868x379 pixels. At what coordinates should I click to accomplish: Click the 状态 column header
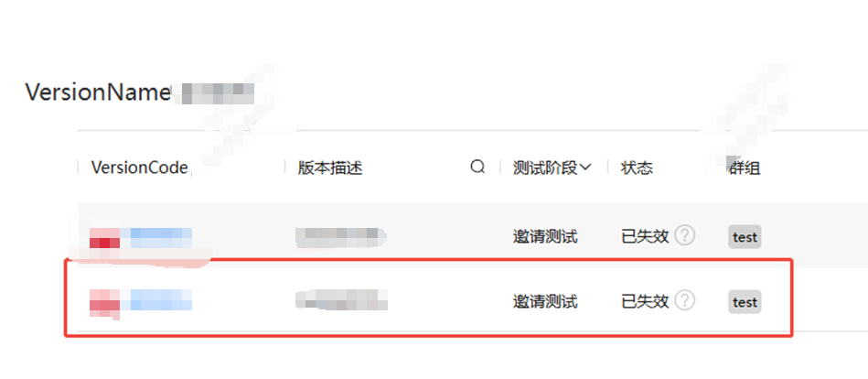point(637,168)
